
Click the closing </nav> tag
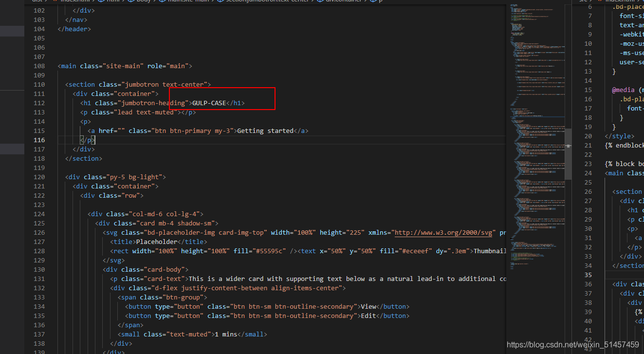76,20
